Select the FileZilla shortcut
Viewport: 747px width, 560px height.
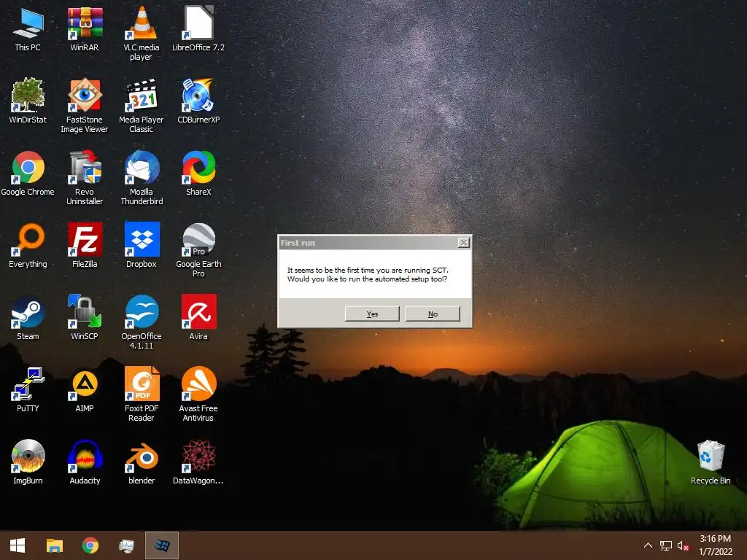click(x=85, y=246)
